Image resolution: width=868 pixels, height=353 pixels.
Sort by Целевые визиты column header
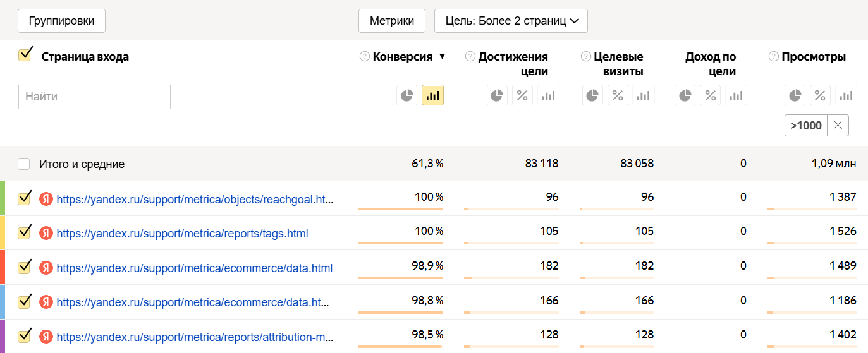coord(618,64)
